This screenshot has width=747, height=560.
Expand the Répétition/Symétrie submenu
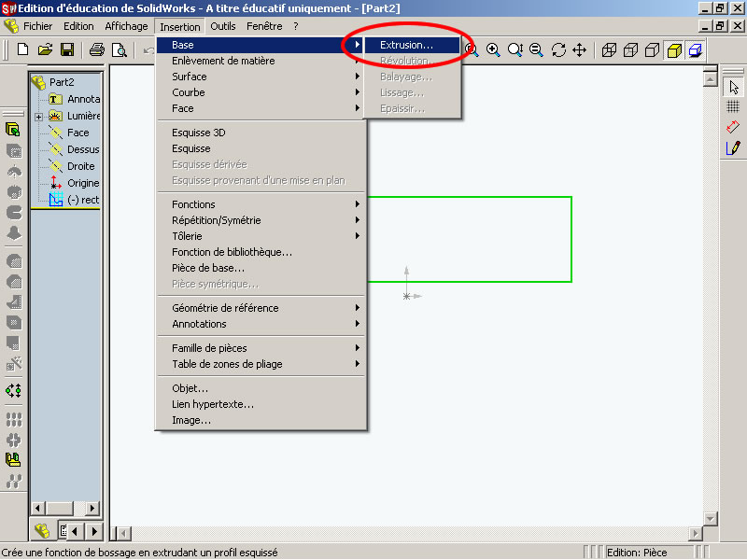[x=261, y=220]
